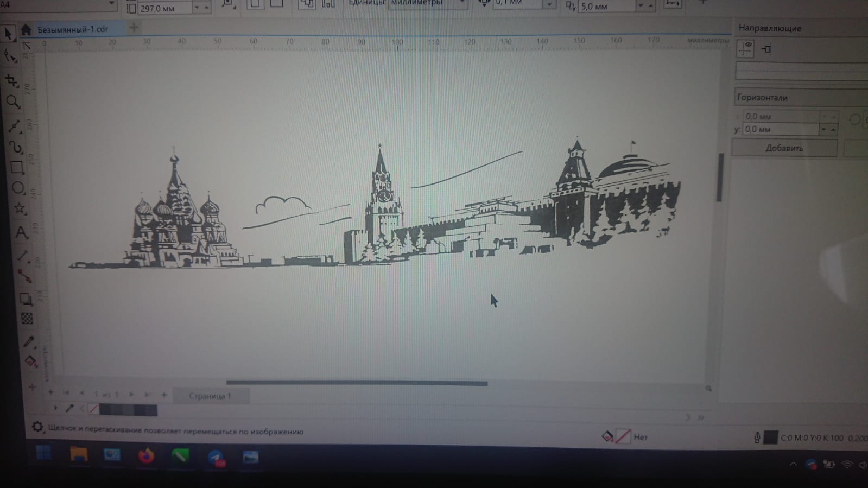Pick the Star polygon tool

coord(20,208)
